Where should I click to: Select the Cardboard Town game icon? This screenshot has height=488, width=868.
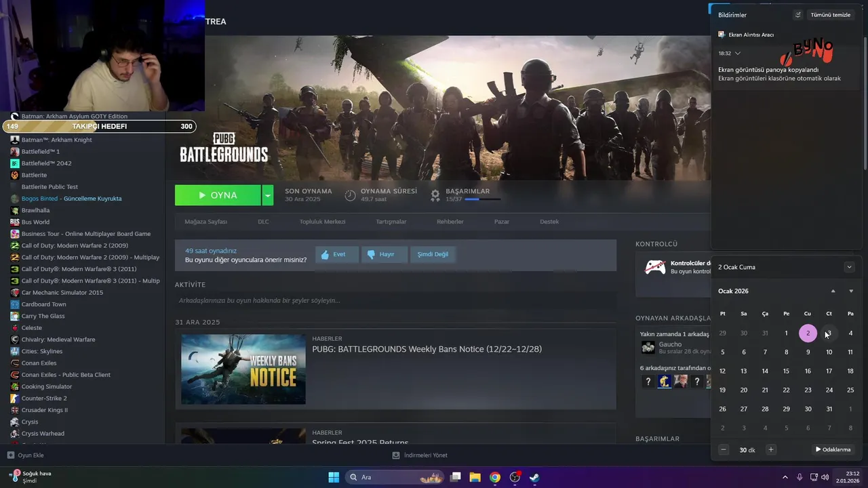(x=15, y=304)
